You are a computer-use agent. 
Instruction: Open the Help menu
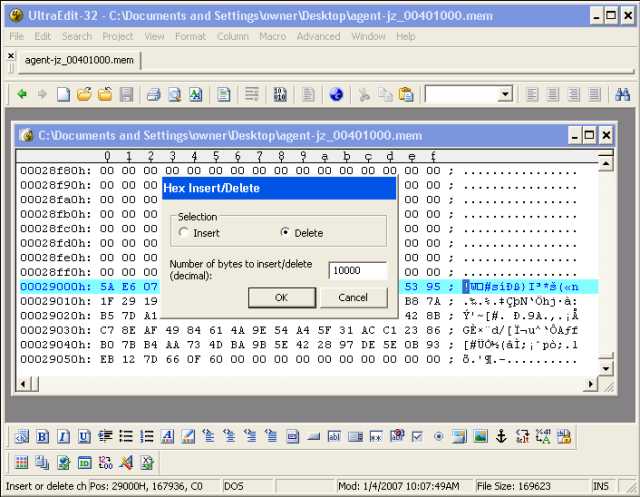coord(405,36)
